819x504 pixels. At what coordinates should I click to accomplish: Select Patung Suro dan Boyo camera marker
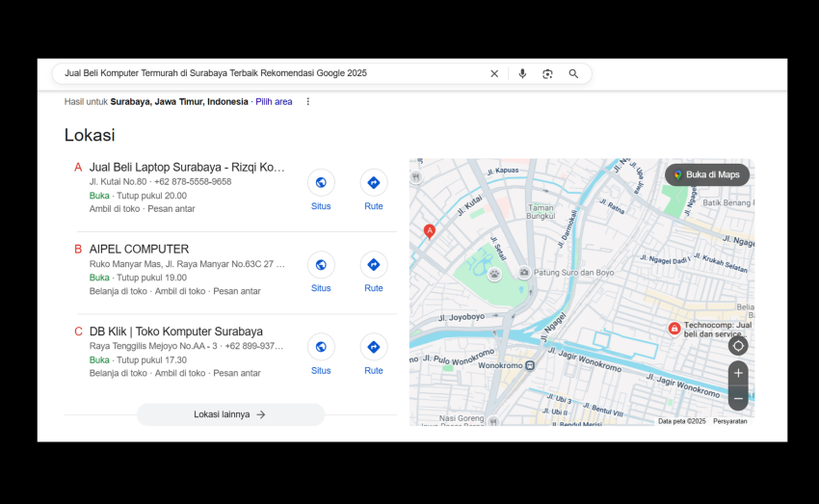pyautogui.click(x=524, y=272)
